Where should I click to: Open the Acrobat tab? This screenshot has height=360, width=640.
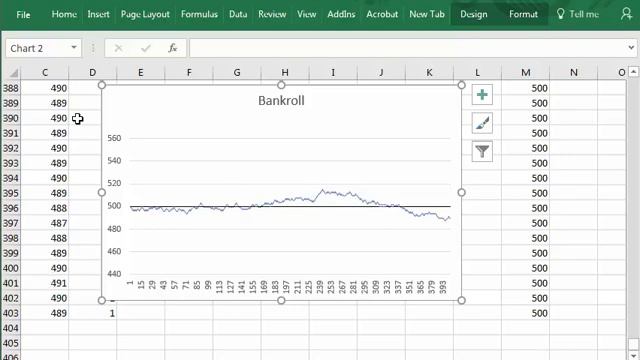click(x=382, y=14)
